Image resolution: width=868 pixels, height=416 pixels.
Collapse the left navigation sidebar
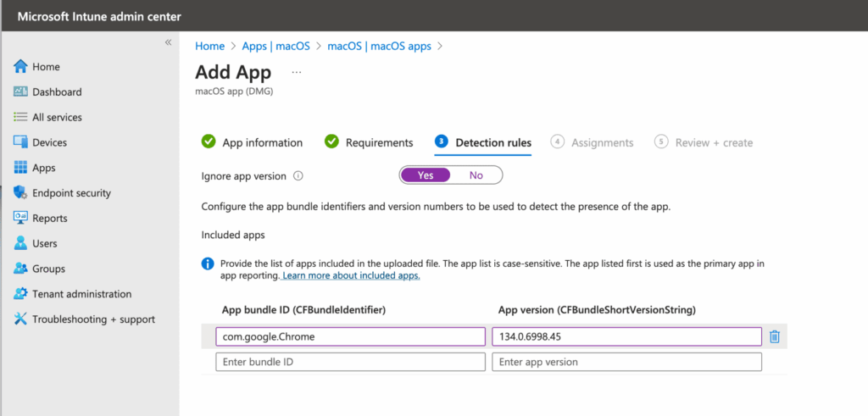[168, 42]
